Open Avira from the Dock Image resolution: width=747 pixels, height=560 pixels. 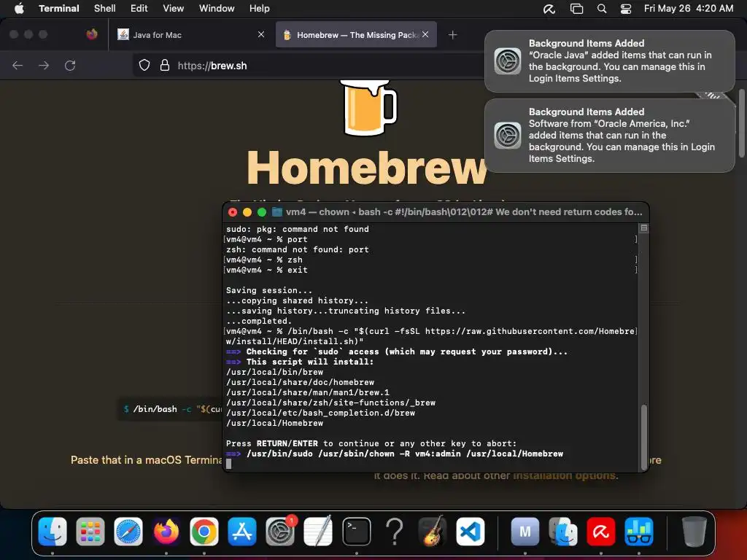pos(601,532)
